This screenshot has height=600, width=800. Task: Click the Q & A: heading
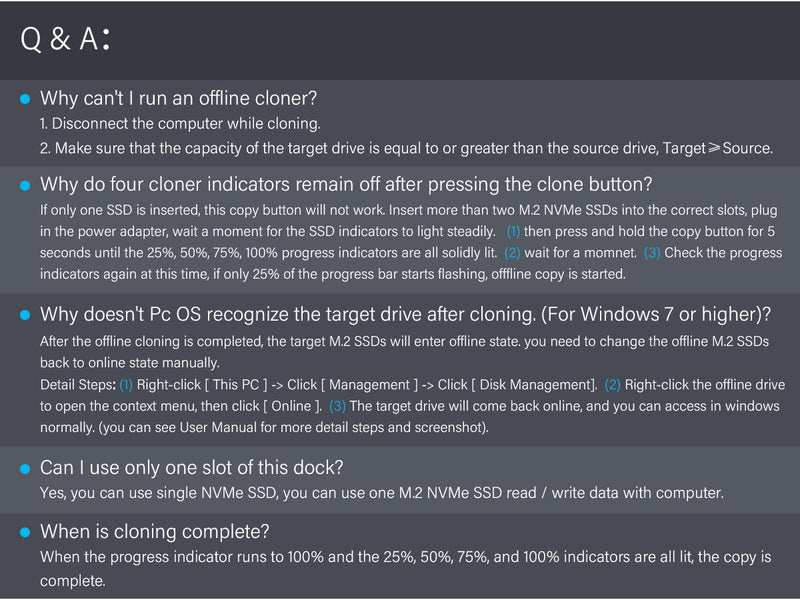65,39
